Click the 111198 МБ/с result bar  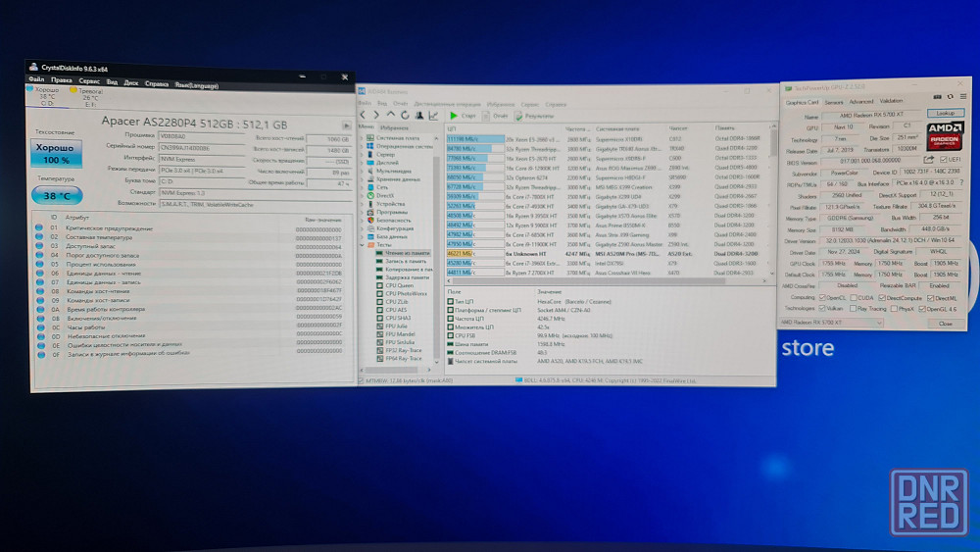tap(475, 139)
